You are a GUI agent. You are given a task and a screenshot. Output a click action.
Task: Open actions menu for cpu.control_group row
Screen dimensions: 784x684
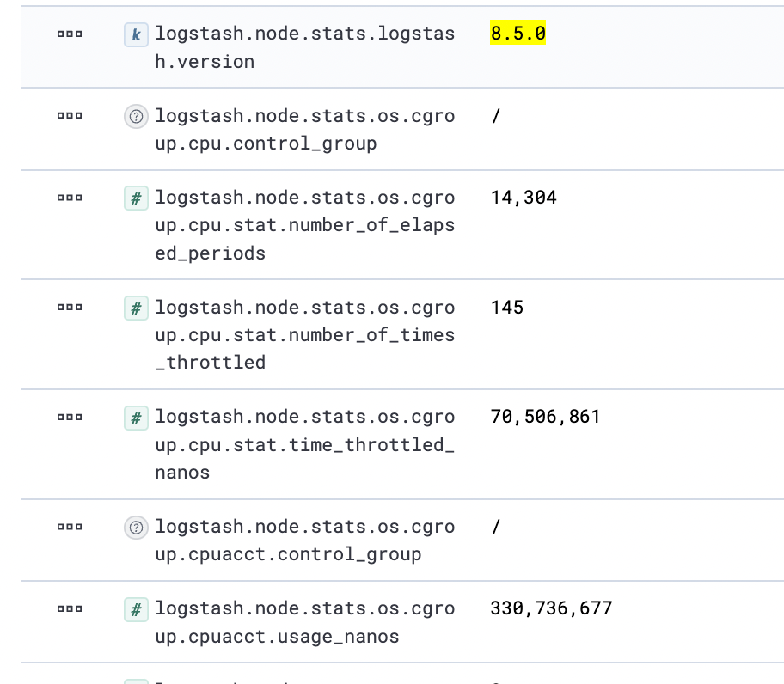(x=70, y=116)
